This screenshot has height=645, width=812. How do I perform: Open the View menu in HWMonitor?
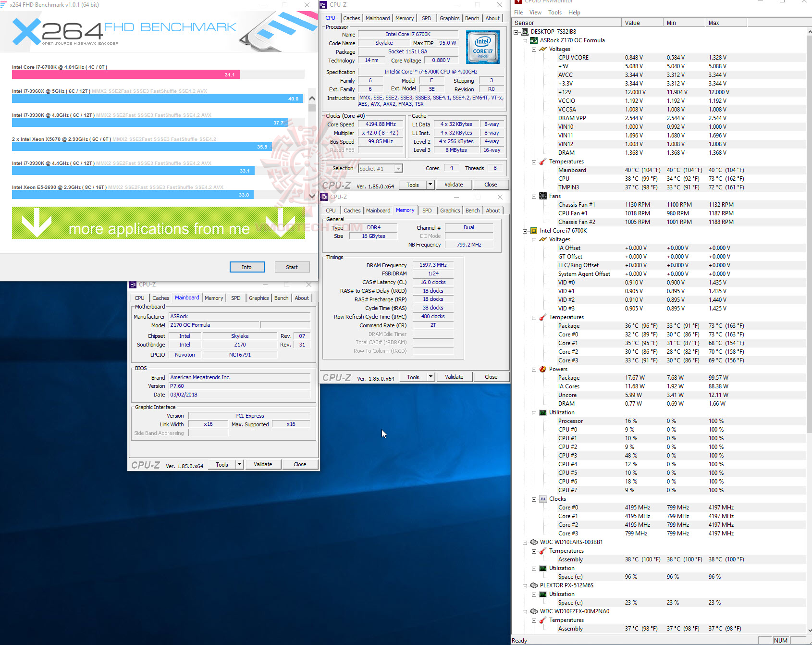click(535, 12)
